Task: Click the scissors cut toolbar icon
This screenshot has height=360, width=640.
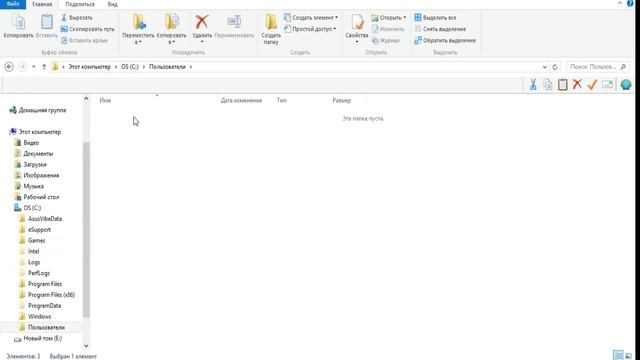Action: [533, 84]
